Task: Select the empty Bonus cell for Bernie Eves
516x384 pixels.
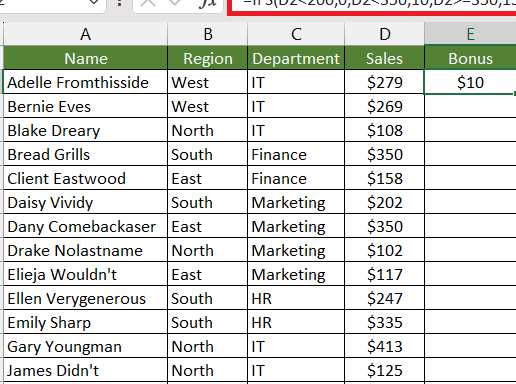Action: click(x=470, y=106)
